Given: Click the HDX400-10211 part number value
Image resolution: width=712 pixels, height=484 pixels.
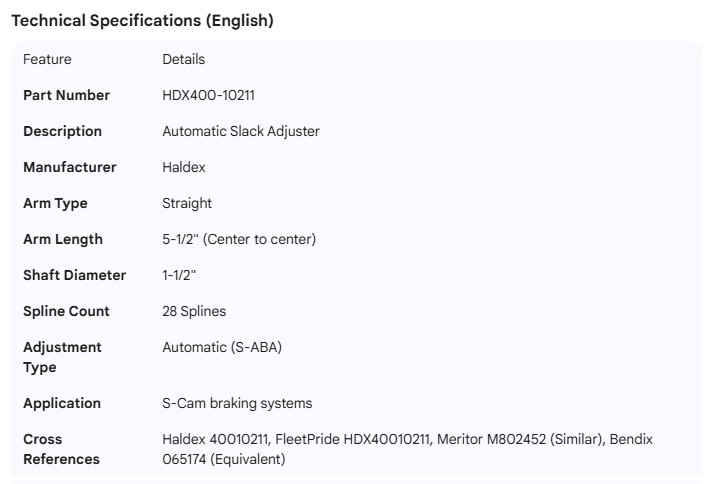Looking at the screenshot, I should click(x=212, y=95).
